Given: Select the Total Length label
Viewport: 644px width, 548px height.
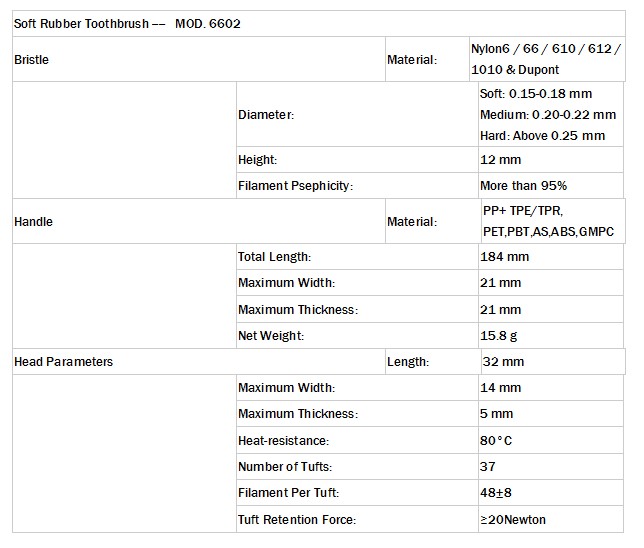Looking at the screenshot, I should coord(275,257).
